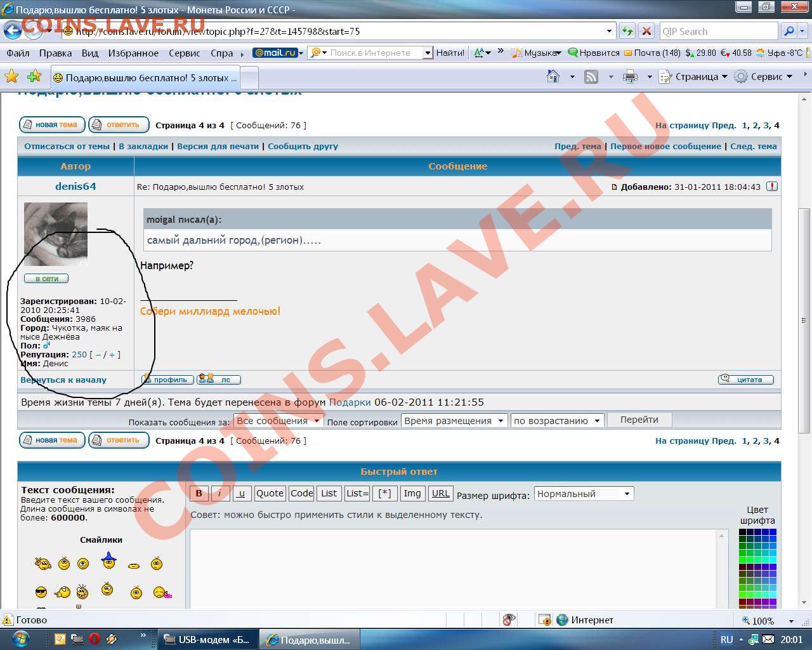Image resolution: width=812 pixels, height=650 pixels.
Task: Click the Opera icon in quick launch
Action: (x=94, y=639)
